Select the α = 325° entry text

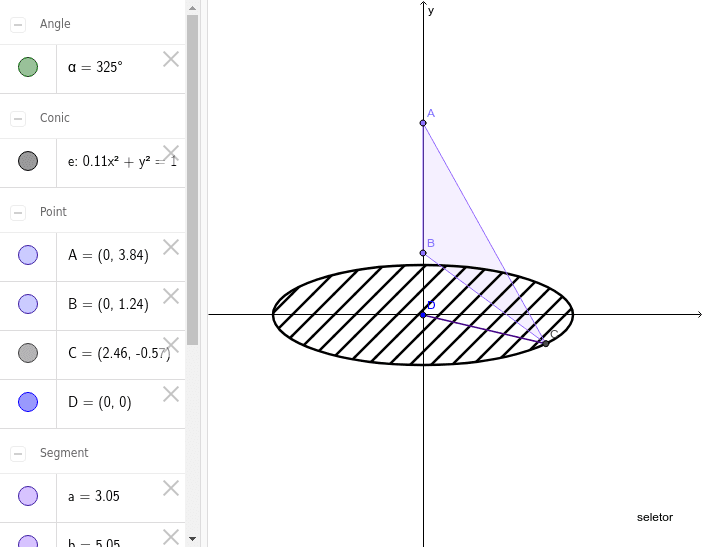(x=95, y=67)
